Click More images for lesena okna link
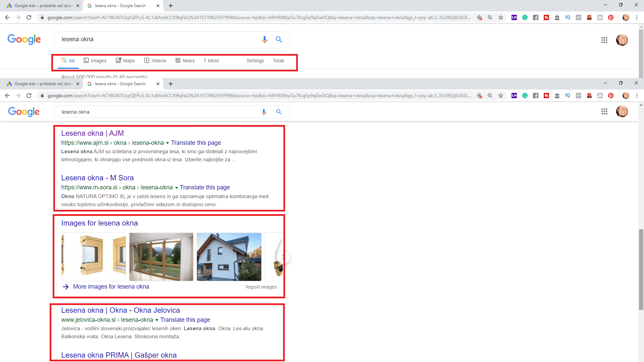This screenshot has width=644, height=362. point(111,287)
